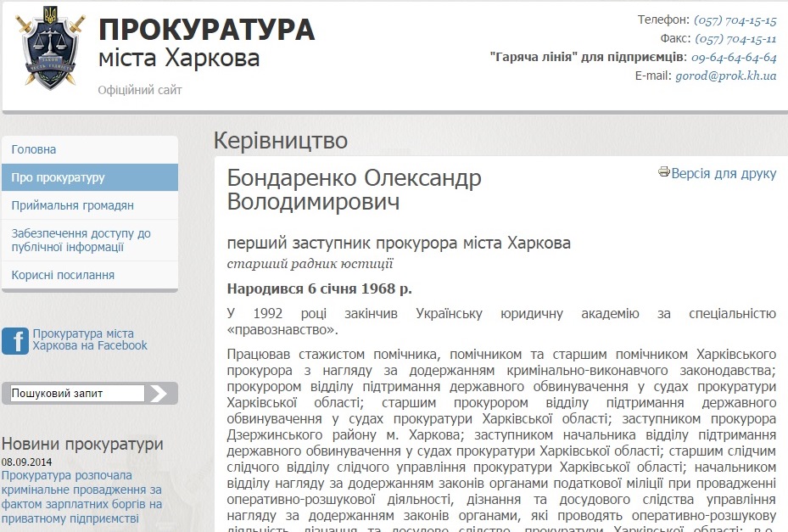Screen dimensions: 788x532
Task: Open Прокуратура міста Харкова на Facebook link
Action: (x=89, y=339)
